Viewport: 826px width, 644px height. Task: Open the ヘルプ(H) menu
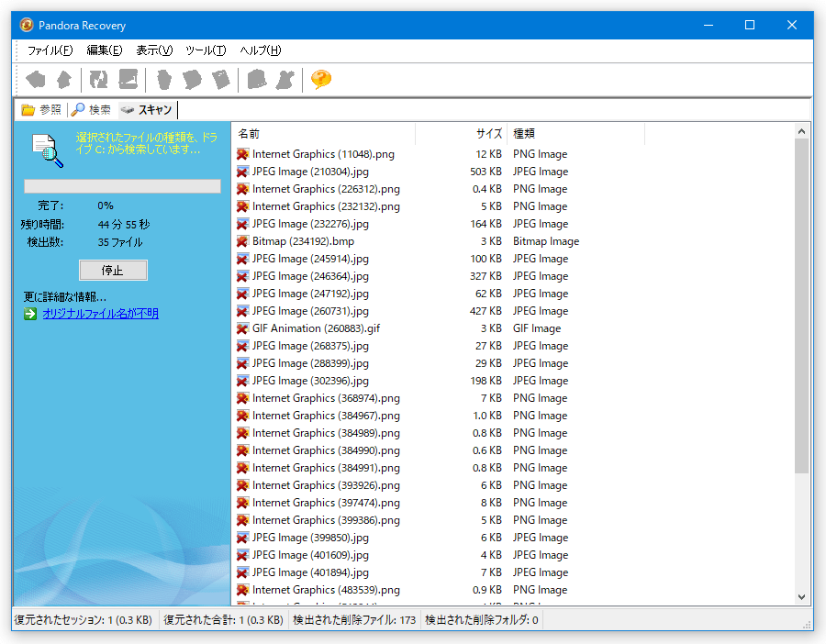click(x=261, y=50)
